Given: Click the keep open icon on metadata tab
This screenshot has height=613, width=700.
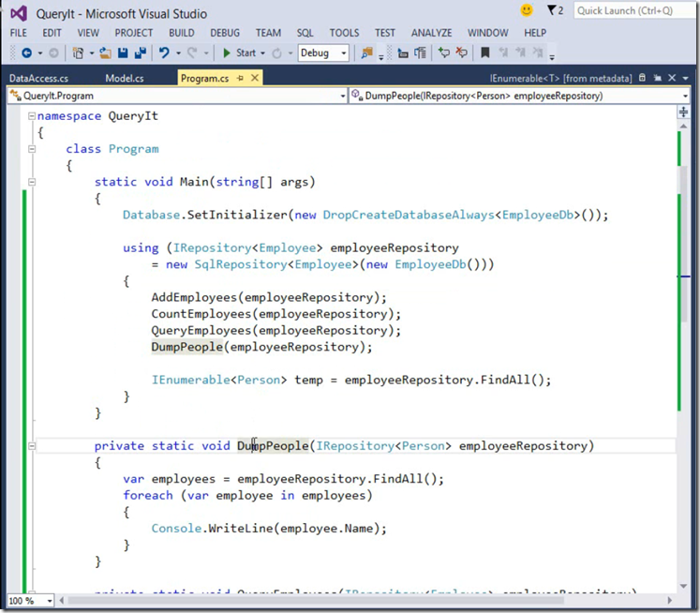Looking at the screenshot, I should pyautogui.click(x=657, y=78).
